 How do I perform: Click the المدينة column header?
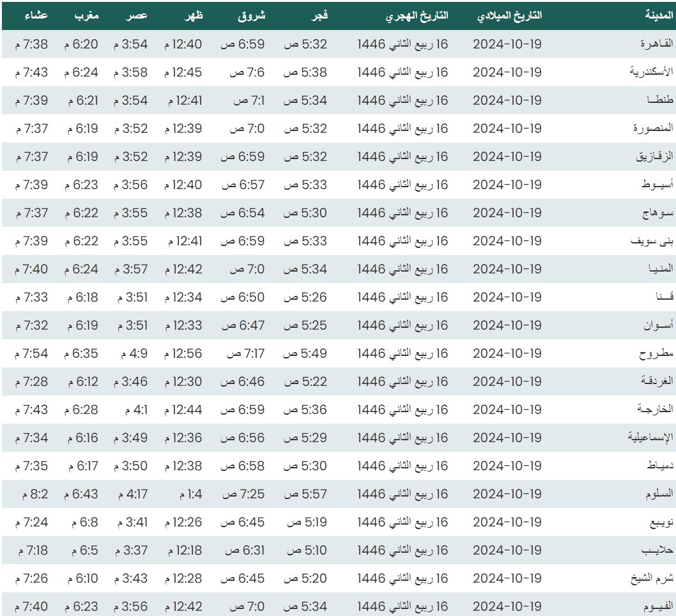[659, 16]
